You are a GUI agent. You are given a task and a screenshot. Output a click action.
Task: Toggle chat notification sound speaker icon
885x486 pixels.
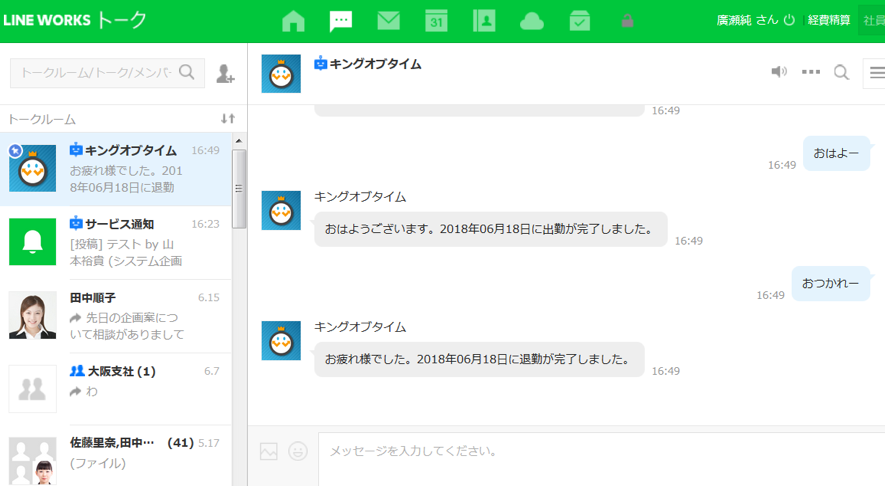[779, 72]
